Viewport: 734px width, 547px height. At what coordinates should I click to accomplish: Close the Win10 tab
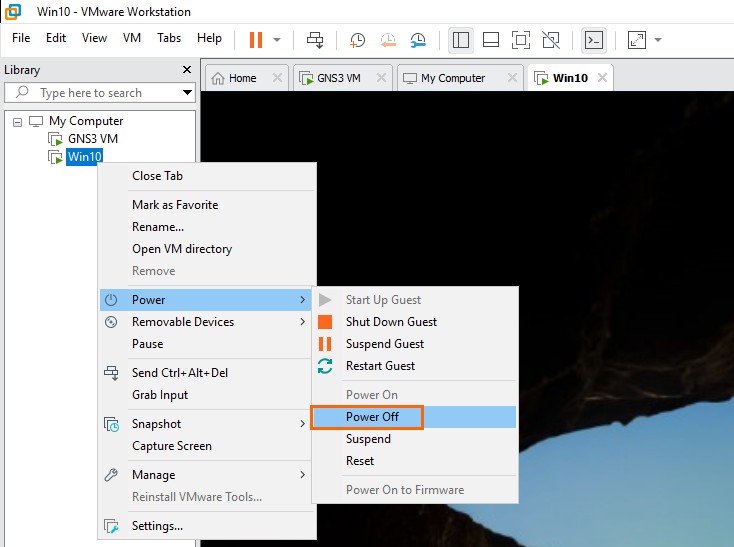[602, 78]
